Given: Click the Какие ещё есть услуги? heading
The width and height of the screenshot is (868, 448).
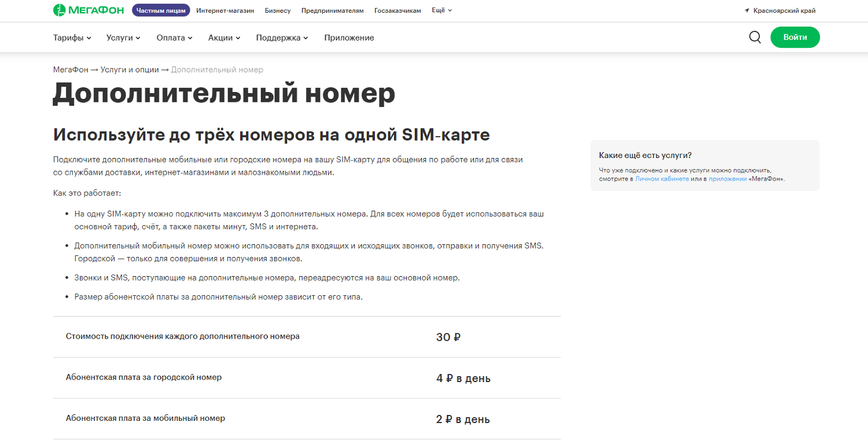Looking at the screenshot, I should tap(645, 156).
